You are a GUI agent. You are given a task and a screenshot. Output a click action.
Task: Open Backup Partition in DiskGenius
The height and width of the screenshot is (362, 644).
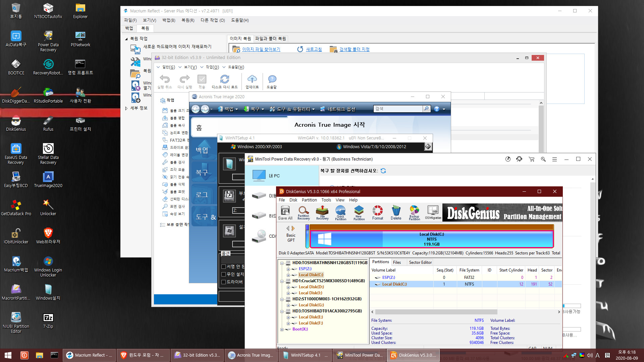(x=414, y=213)
